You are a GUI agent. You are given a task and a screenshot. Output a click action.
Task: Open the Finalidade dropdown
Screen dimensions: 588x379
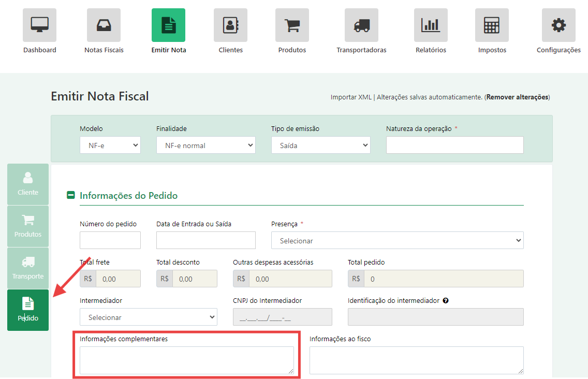[x=206, y=145]
